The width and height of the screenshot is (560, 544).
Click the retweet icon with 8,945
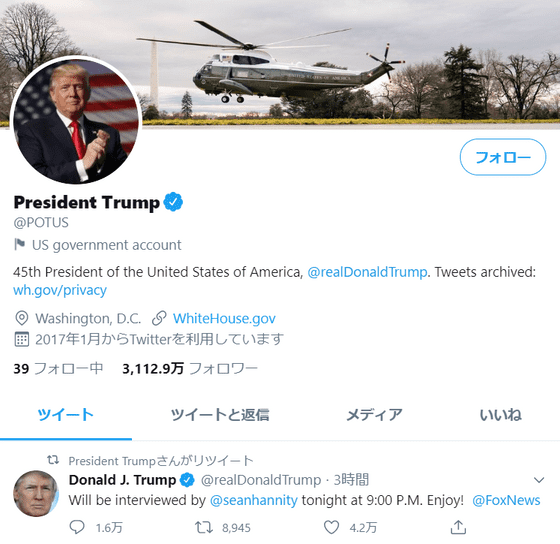(204, 527)
